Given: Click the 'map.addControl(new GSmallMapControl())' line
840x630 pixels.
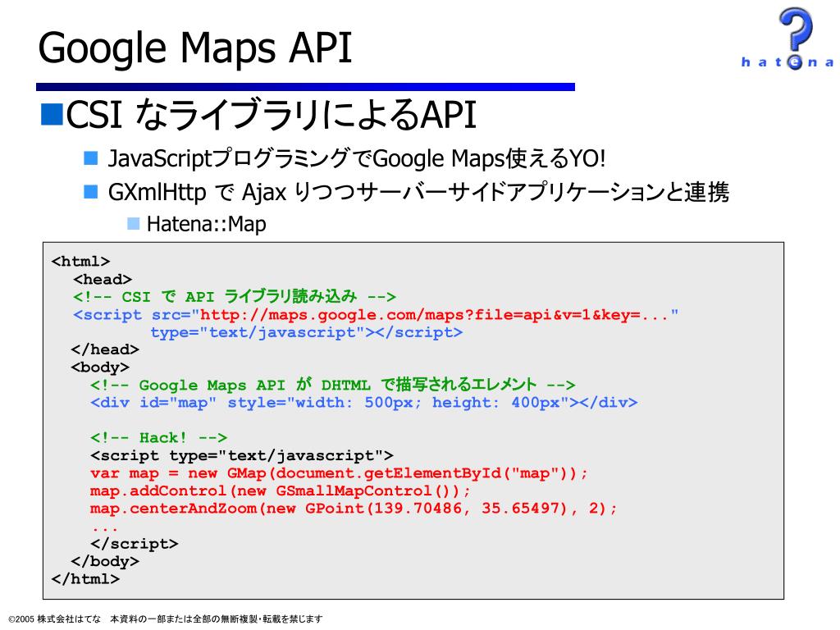Looking at the screenshot, I should click(x=281, y=491).
